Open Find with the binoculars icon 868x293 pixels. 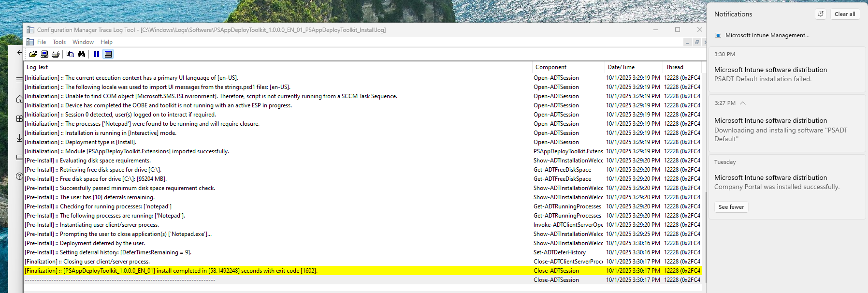tap(81, 54)
